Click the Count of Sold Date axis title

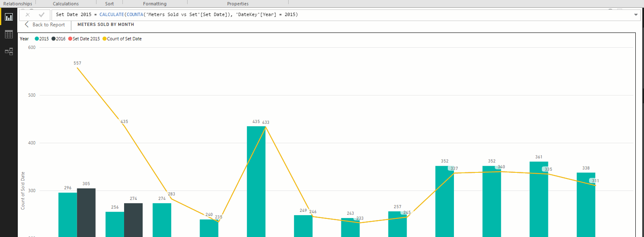click(x=23, y=191)
